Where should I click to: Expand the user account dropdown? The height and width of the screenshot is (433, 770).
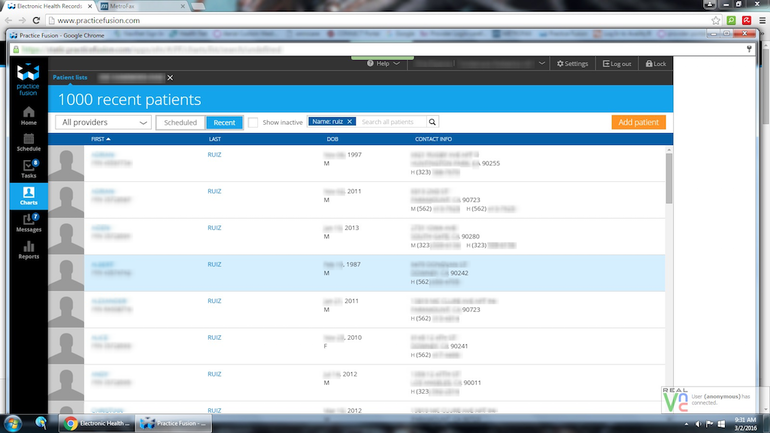[x=542, y=63]
